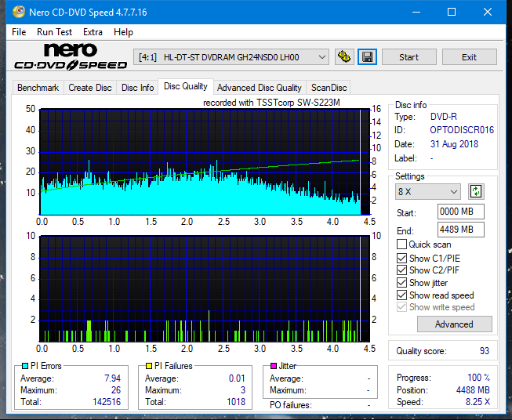Viewport: 512px width, 420px height.
Task: Click the magenta Jitter legend swatch
Action: 274,366
